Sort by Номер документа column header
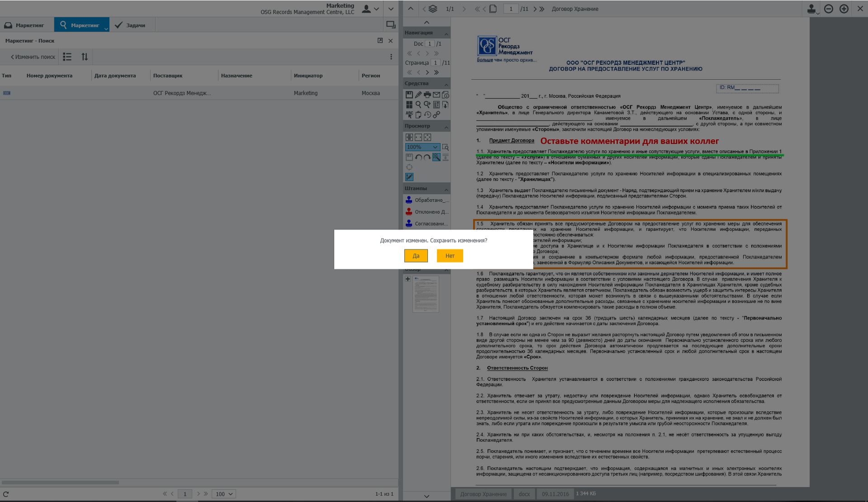 49,76
